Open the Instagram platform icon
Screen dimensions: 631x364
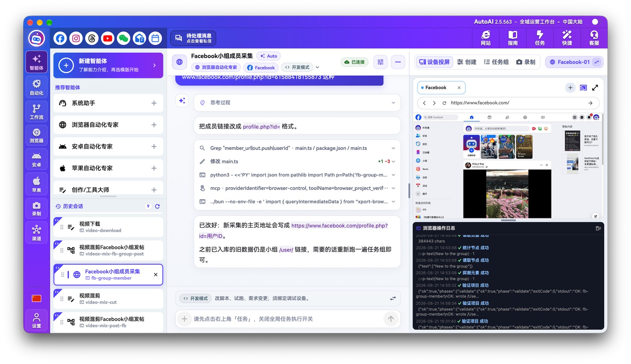pyautogui.click(x=76, y=38)
